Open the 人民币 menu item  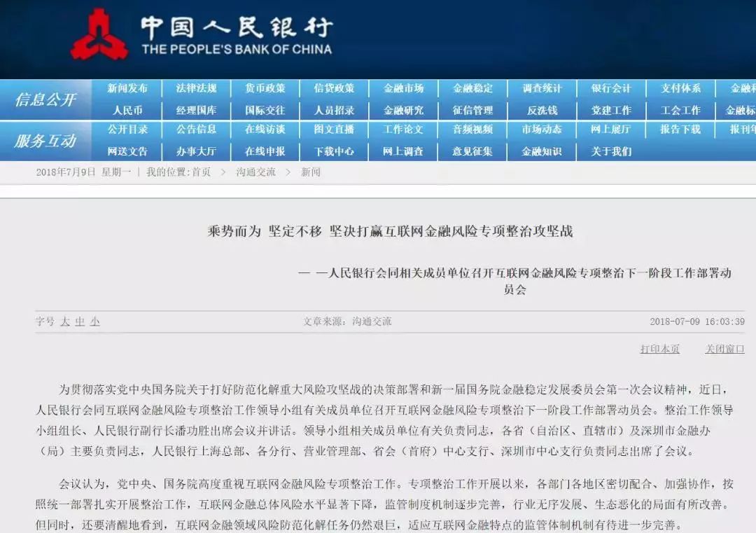(x=127, y=111)
